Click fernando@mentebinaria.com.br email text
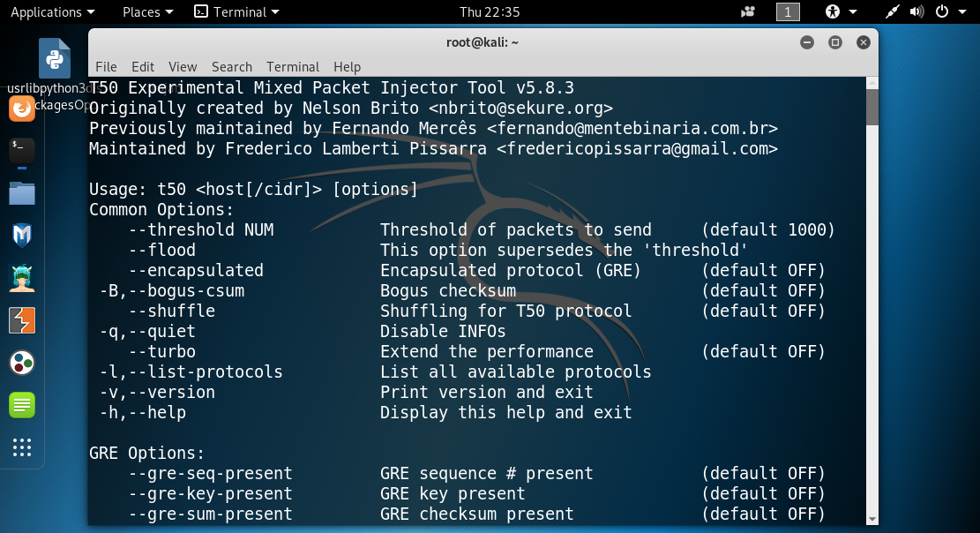This screenshot has width=980, height=533. click(x=632, y=128)
